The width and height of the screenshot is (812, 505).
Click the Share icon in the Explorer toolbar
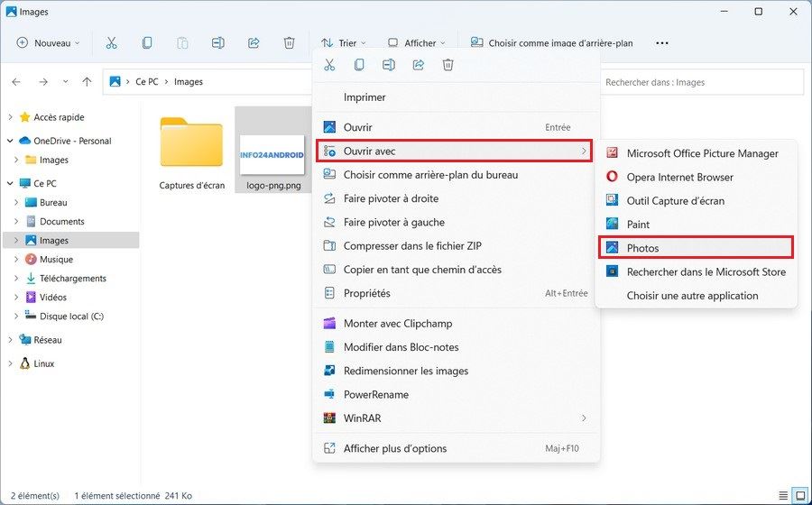point(254,43)
